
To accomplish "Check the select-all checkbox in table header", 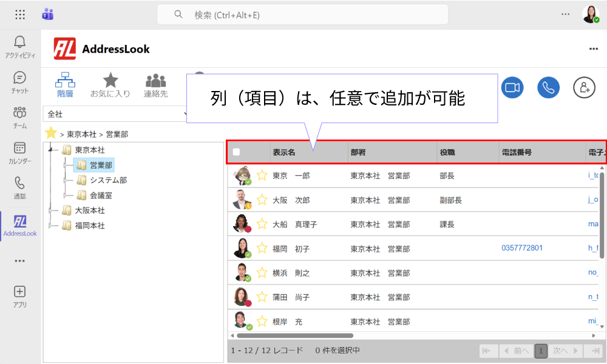I will tap(237, 152).
